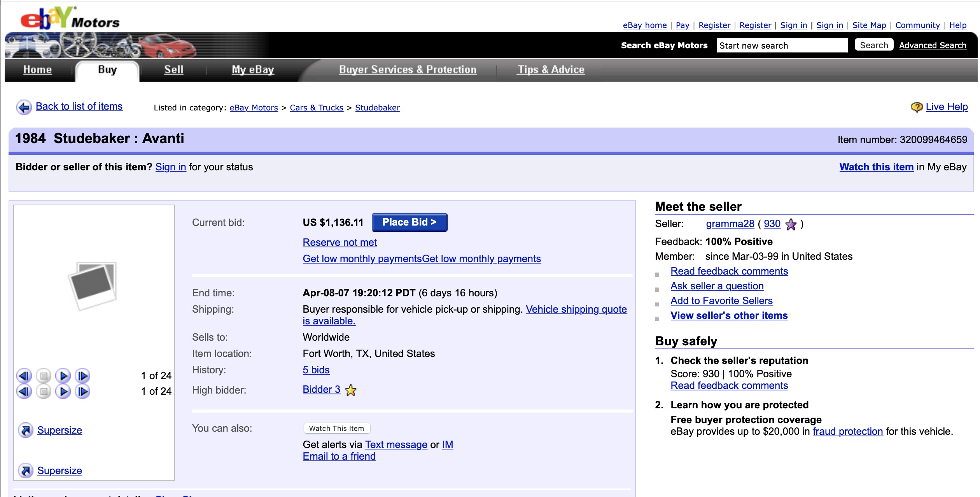Screen dimensions: 980x497
Task: Click the eBay Motors logo
Action: click(x=70, y=18)
